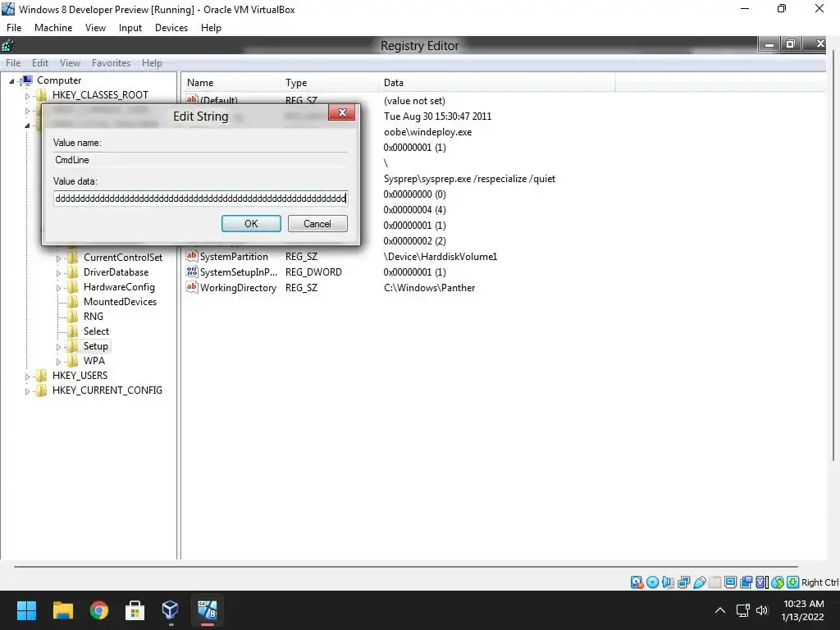
Task: Click the optical drive indicator icon
Action: coord(652,582)
